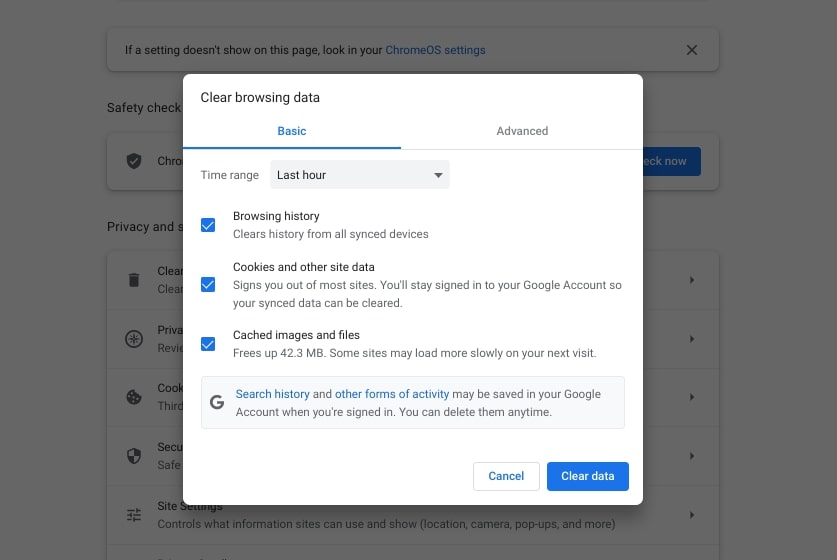Dismiss the ChromeOS settings notice with X
The width and height of the screenshot is (837, 560).
(691, 50)
